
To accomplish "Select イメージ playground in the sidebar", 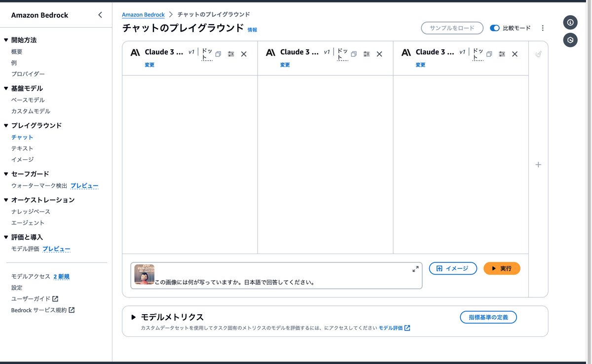I will [22, 160].
